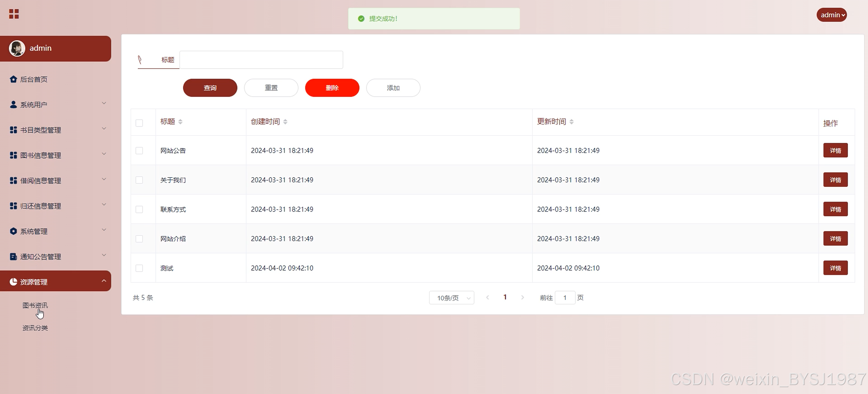Click the grid menu icon at top left
This screenshot has height=394, width=868.
14,14
